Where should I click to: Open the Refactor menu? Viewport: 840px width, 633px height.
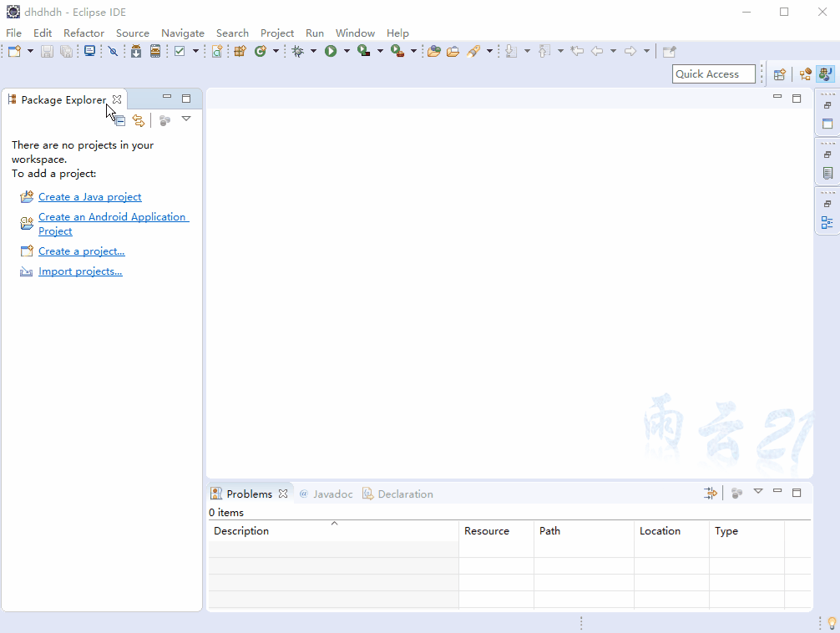tap(83, 33)
